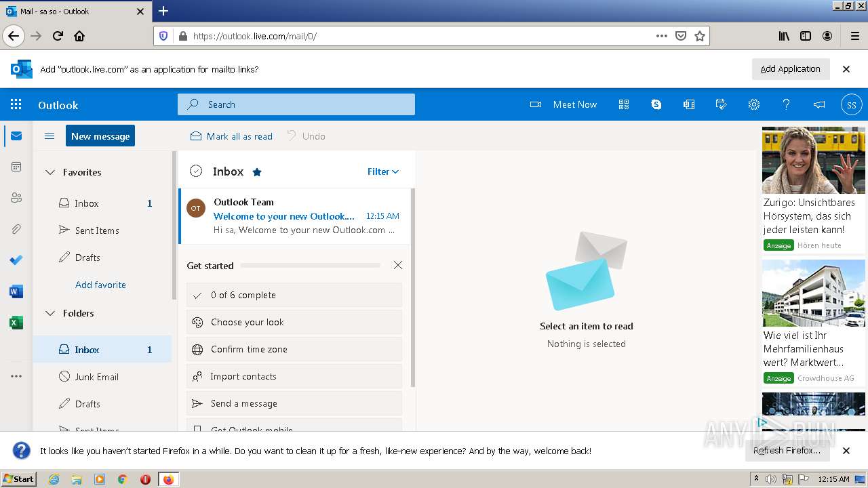The image size is (868, 488).
Task: Open Skype from the header bar
Action: click(x=656, y=104)
